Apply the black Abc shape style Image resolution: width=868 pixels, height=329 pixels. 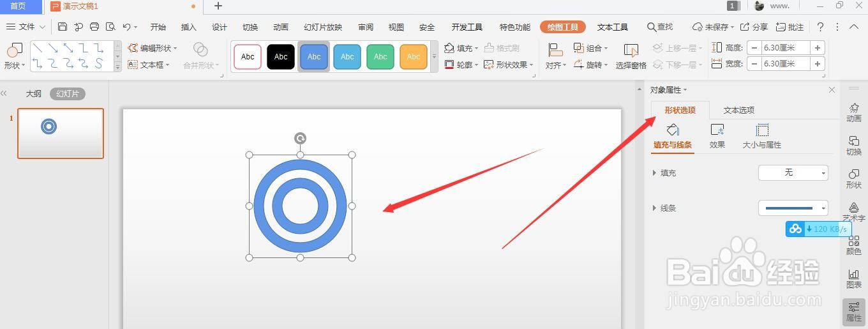(x=281, y=57)
